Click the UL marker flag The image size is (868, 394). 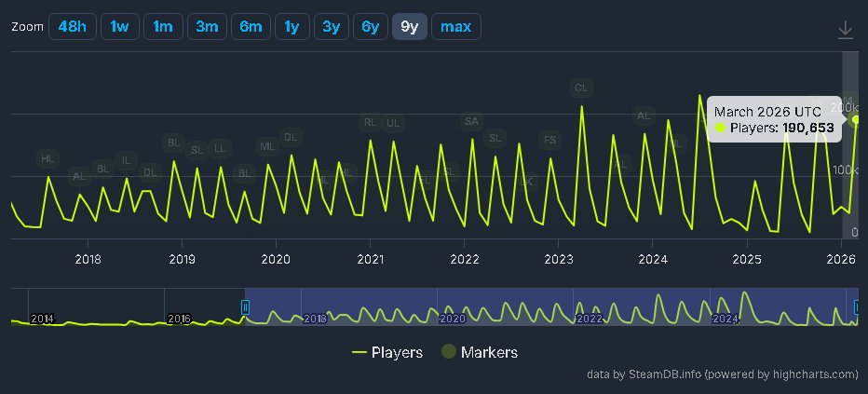click(x=393, y=123)
